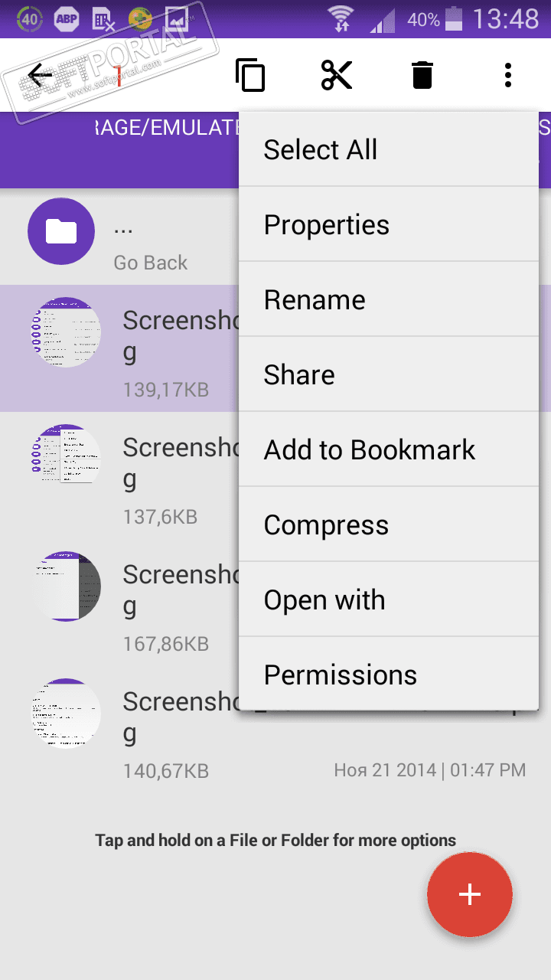Open Properties from the menu

[389, 225]
